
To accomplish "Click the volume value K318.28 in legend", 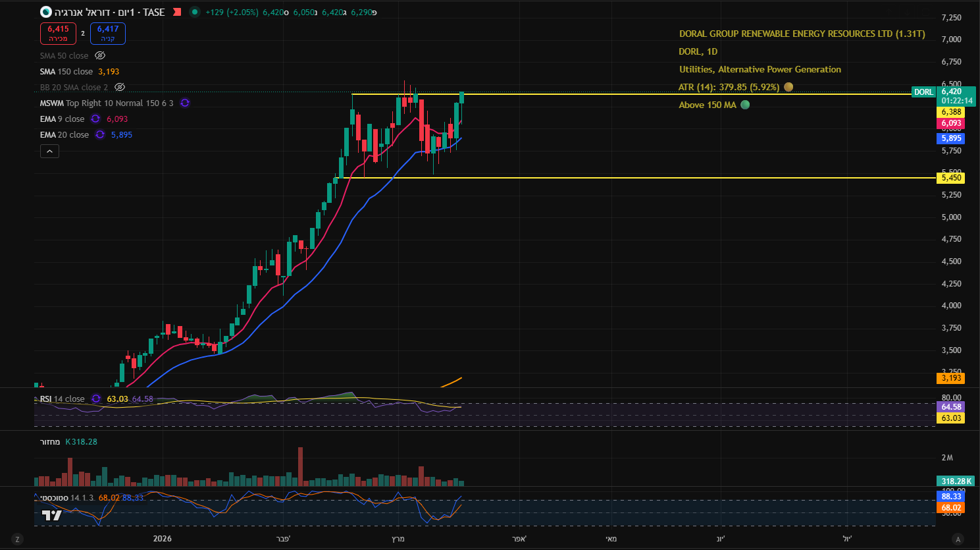I will point(82,441).
